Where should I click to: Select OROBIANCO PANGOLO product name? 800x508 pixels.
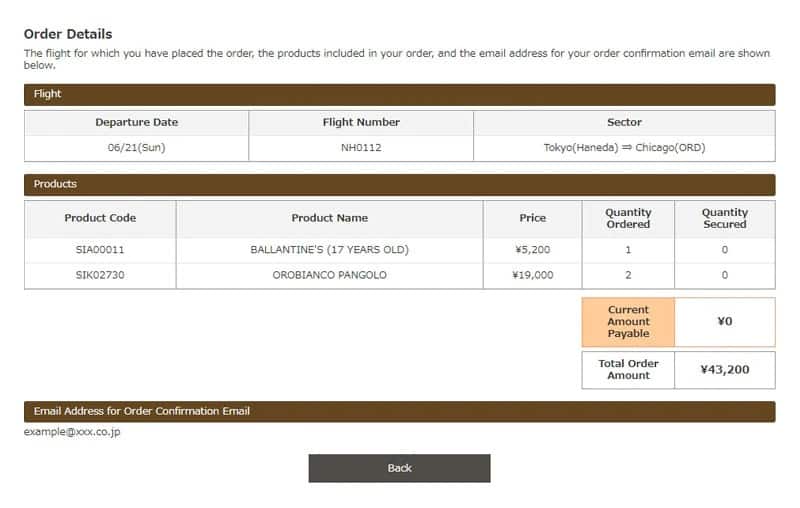[x=329, y=275]
